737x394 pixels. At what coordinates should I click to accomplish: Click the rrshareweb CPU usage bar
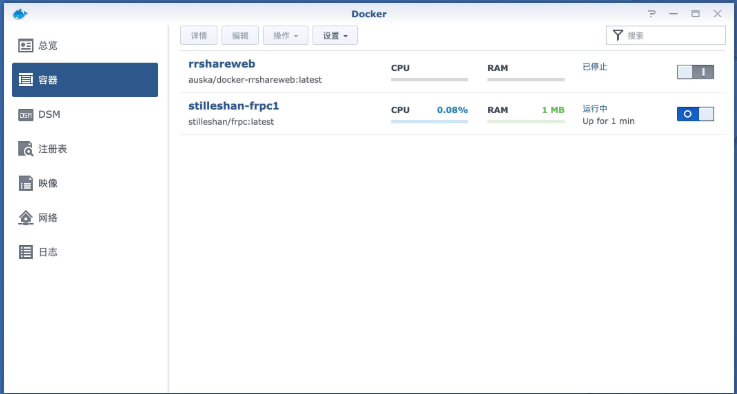click(x=430, y=79)
